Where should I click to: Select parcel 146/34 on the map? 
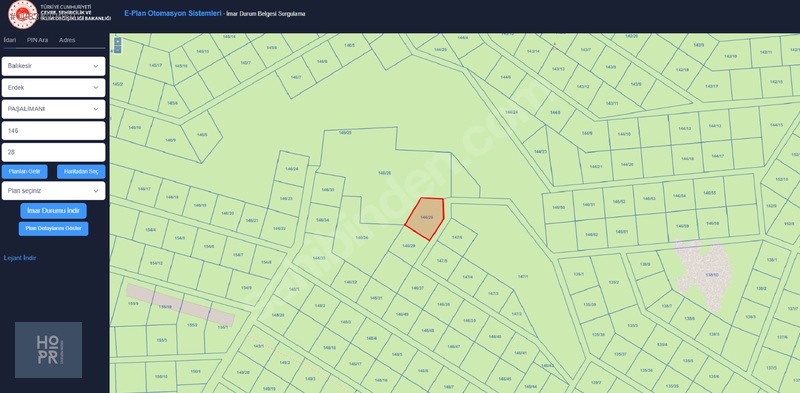pyautogui.click(x=322, y=220)
